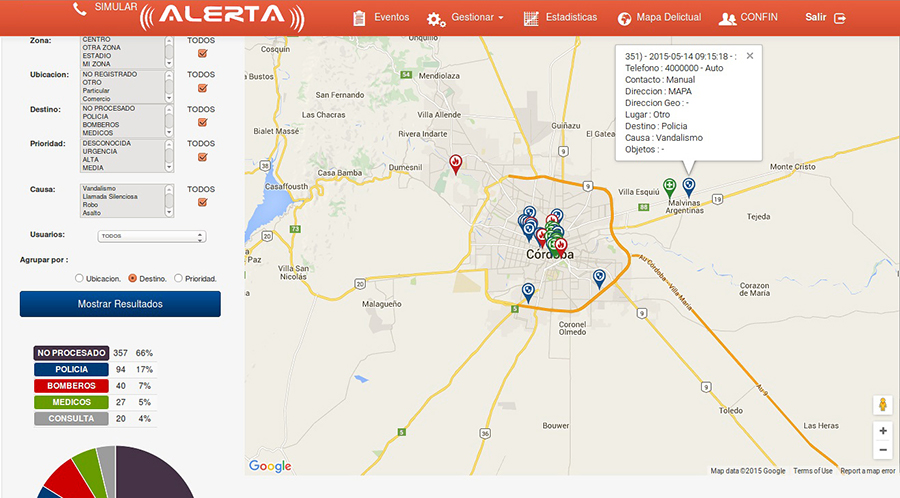Uncheck TODOS checkbox for Zona
Image resolution: width=900 pixels, height=498 pixels.
(202, 53)
